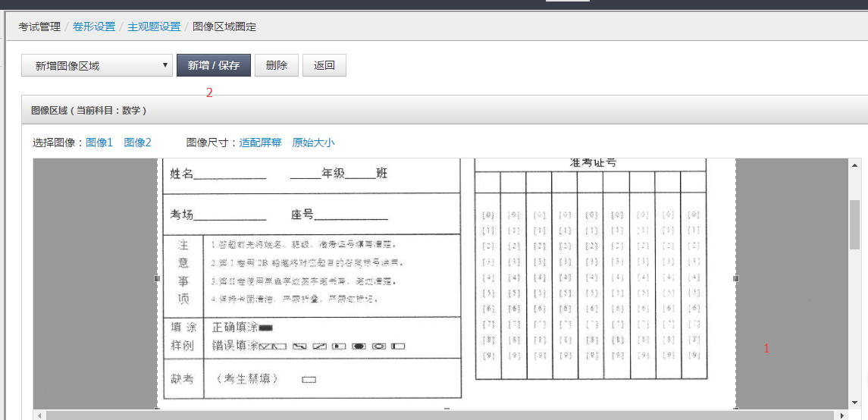Click the left selection resize handle

[157, 279]
